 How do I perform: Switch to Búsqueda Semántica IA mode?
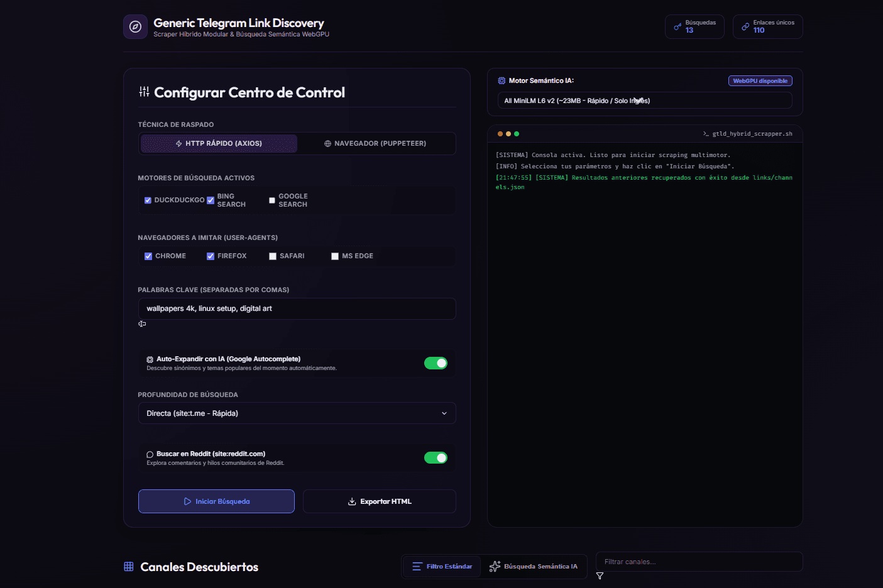(x=534, y=567)
